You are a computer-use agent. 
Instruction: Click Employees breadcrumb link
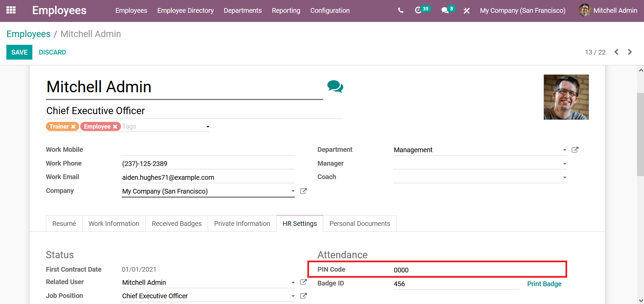(29, 34)
